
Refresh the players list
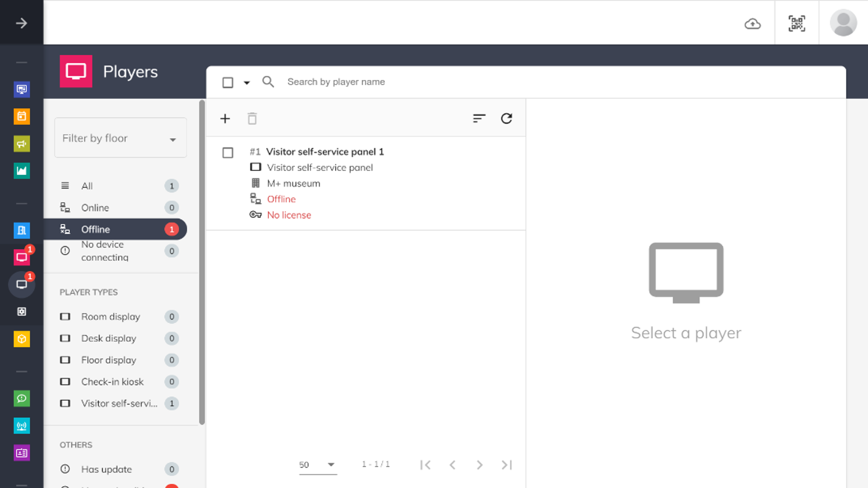(506, 119)
